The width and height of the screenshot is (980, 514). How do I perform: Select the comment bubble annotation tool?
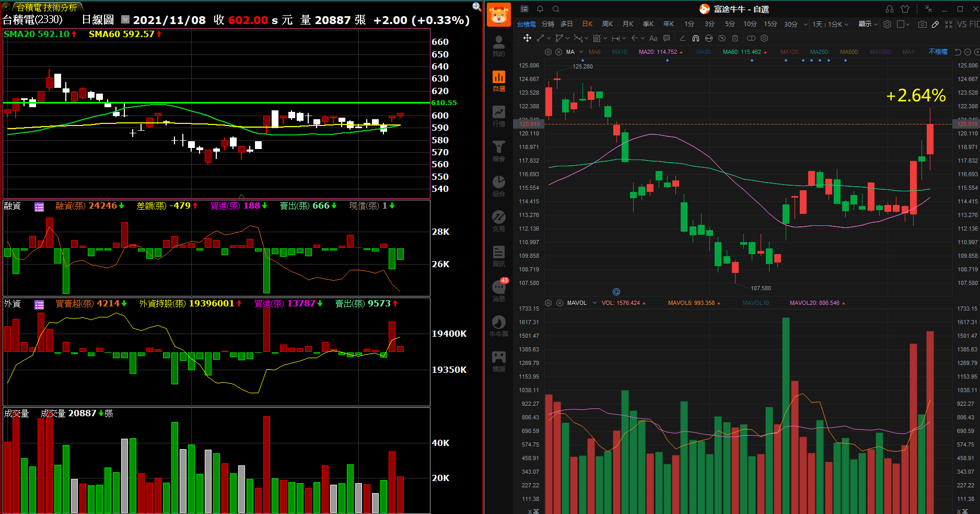tap(667, 38)
